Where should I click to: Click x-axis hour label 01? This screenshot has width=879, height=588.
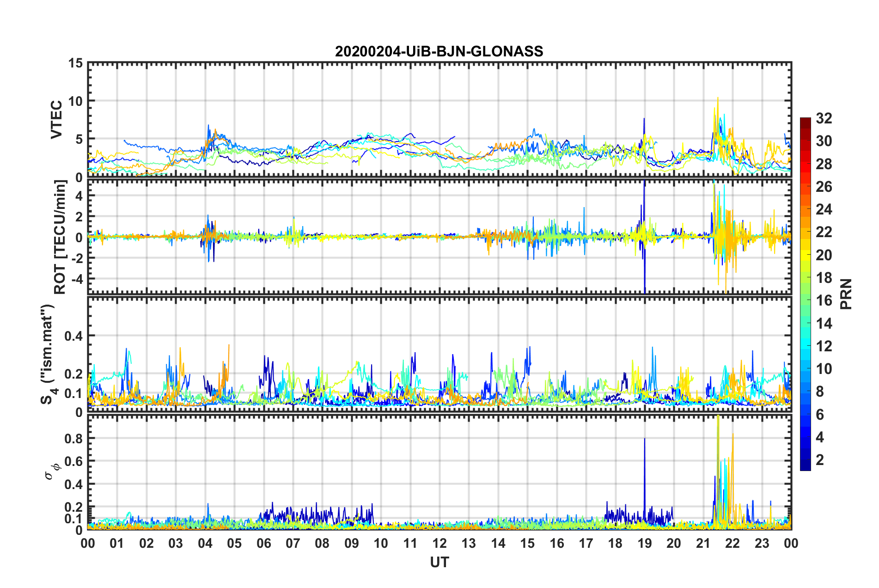pos(117,543)
